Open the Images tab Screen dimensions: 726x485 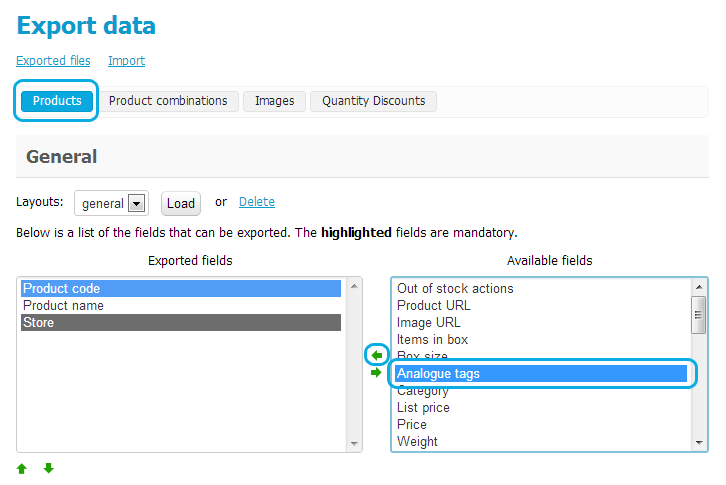274,101
